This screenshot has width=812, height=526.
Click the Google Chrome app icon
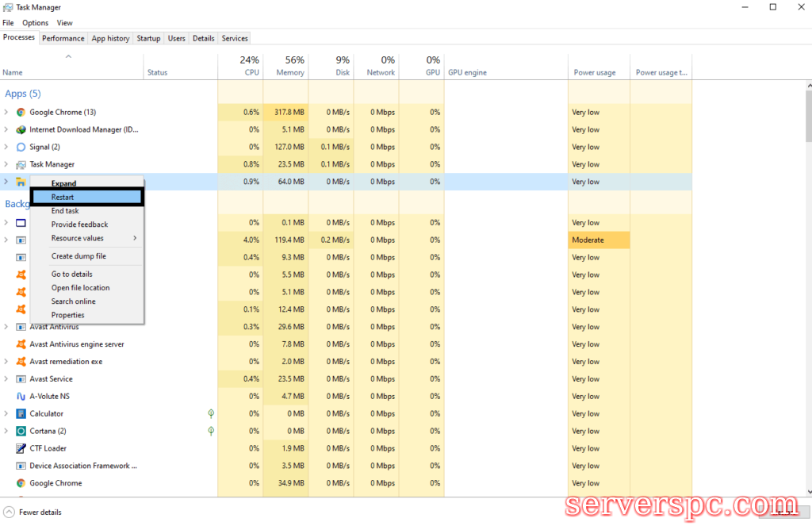click(x=21, y=112)
